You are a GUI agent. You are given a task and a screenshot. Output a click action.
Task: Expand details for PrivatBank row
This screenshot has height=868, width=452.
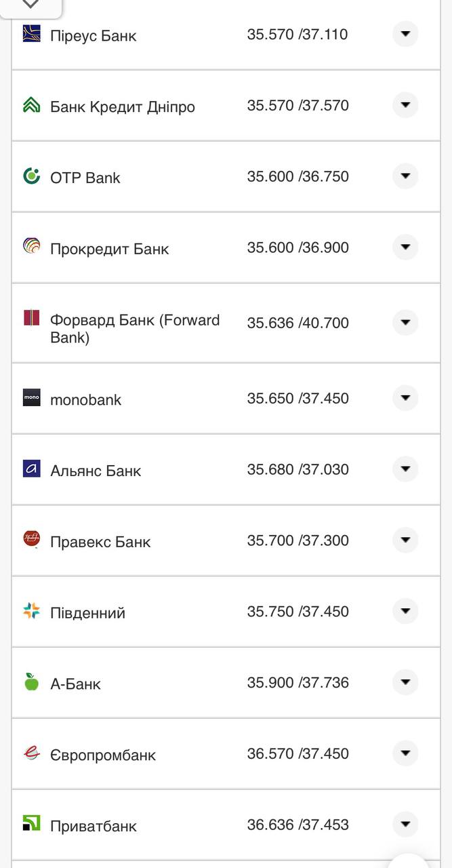[405, 823]
